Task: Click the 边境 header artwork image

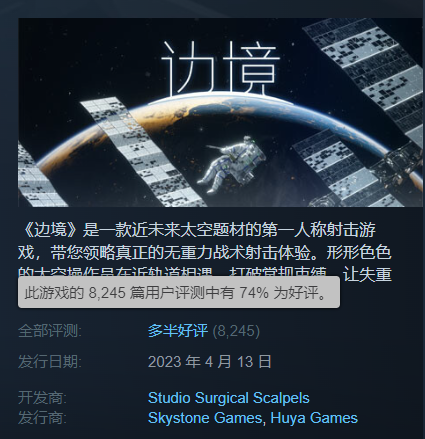Action: tap(220, 112)
